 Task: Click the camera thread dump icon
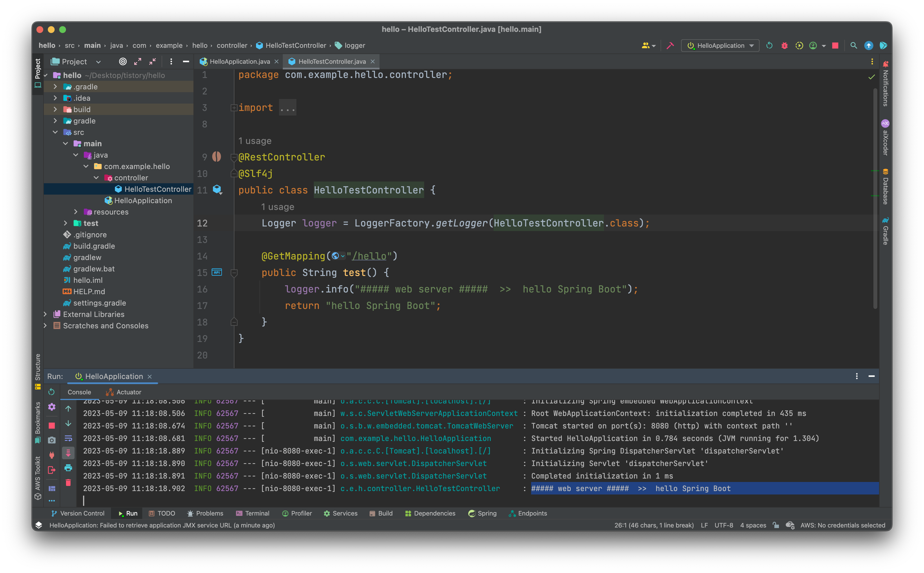(x=52, y=440)
